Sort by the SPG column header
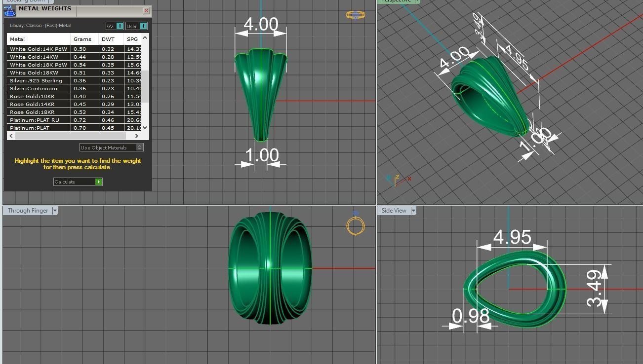 point(132,39)
